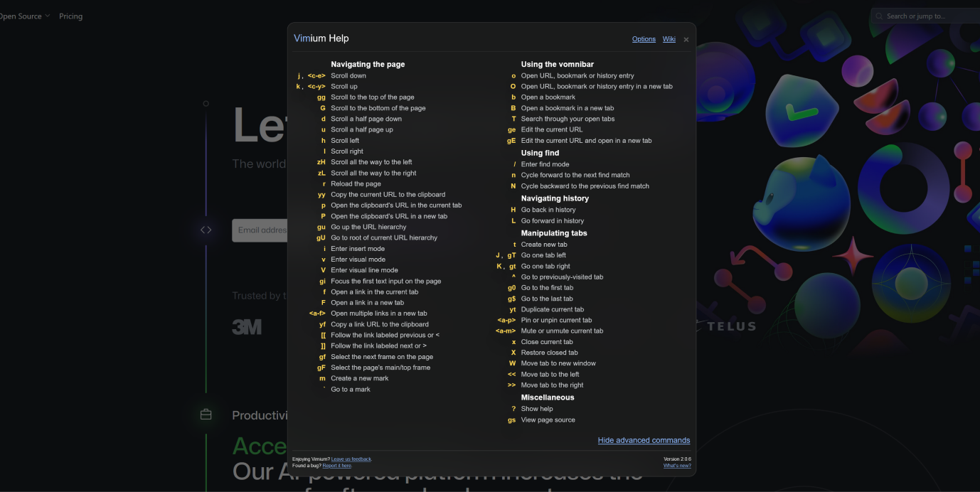980x492 pixels.
Task: Click 'Cycle forward to the next find match'
Action: 575,175
